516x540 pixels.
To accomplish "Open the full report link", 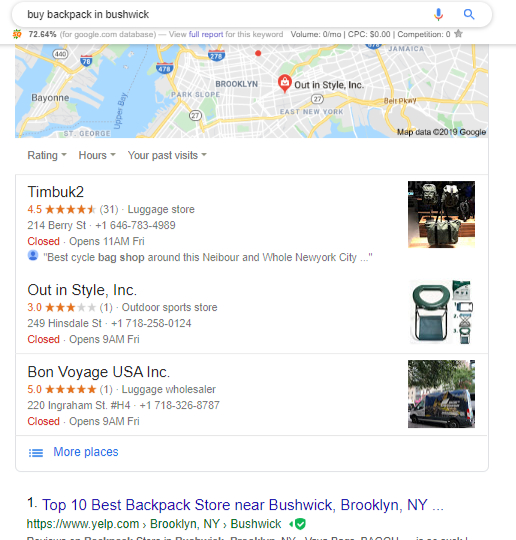I will click(206, 34).
